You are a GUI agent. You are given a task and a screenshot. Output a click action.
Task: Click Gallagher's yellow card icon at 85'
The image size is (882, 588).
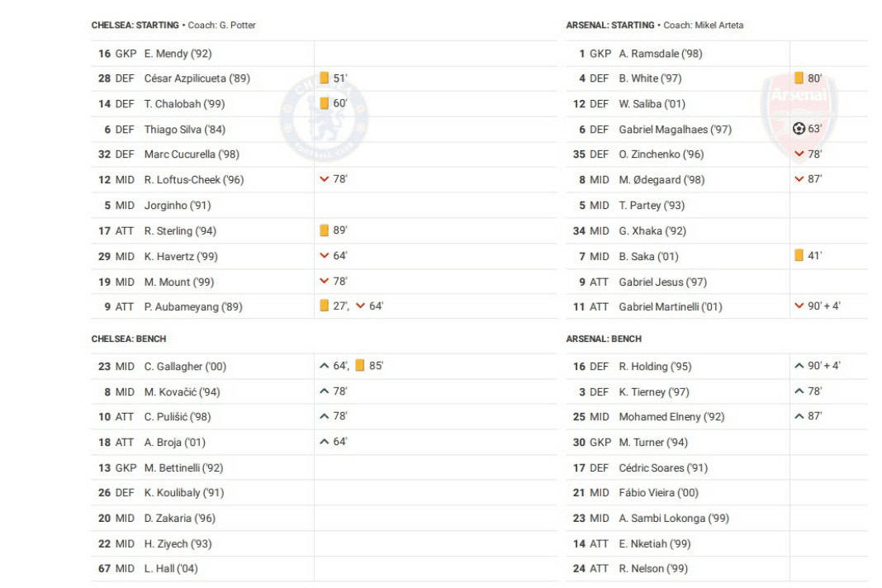(x=360, y=366)
